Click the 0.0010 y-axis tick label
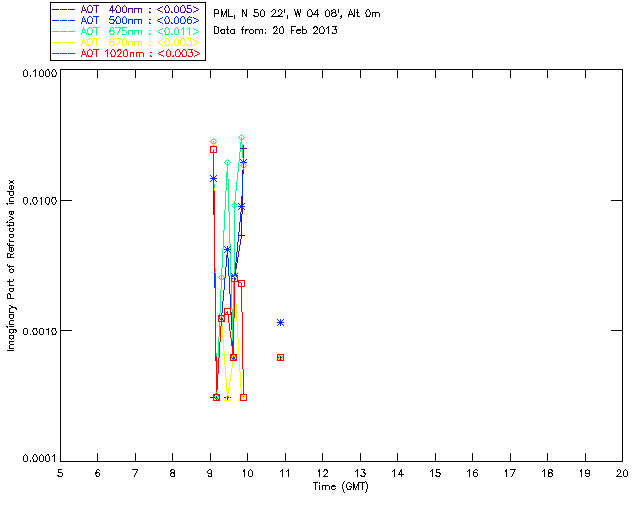 click(38, 331)
